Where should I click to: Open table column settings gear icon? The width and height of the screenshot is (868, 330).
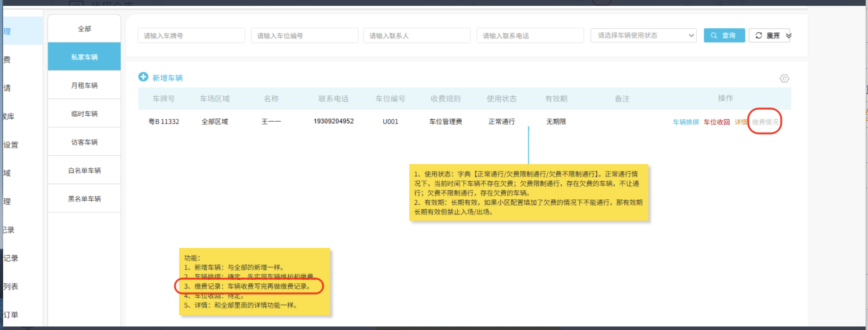pos(784,78)
